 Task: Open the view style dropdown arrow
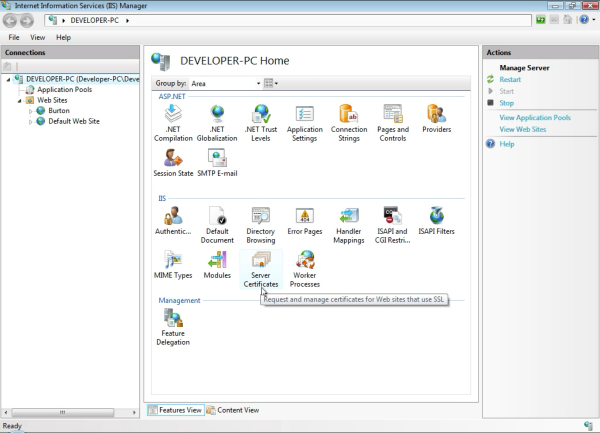coord(276,83)
